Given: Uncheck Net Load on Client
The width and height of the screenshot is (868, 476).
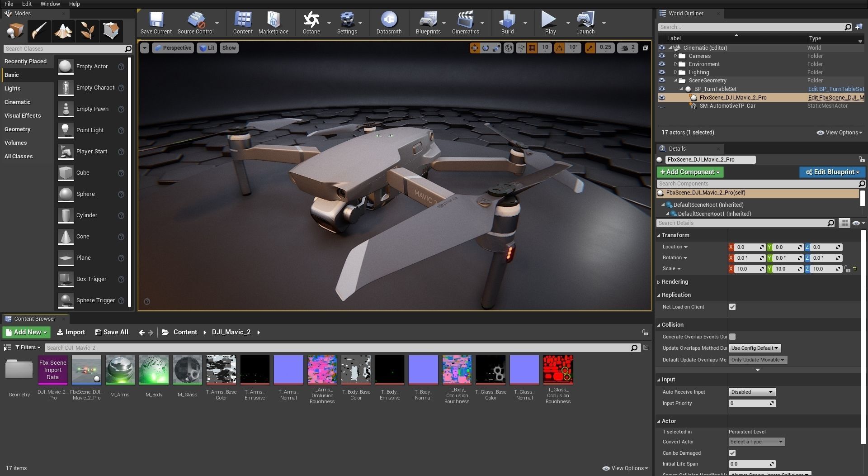Looking at the screenshot, I should [732, 307].
